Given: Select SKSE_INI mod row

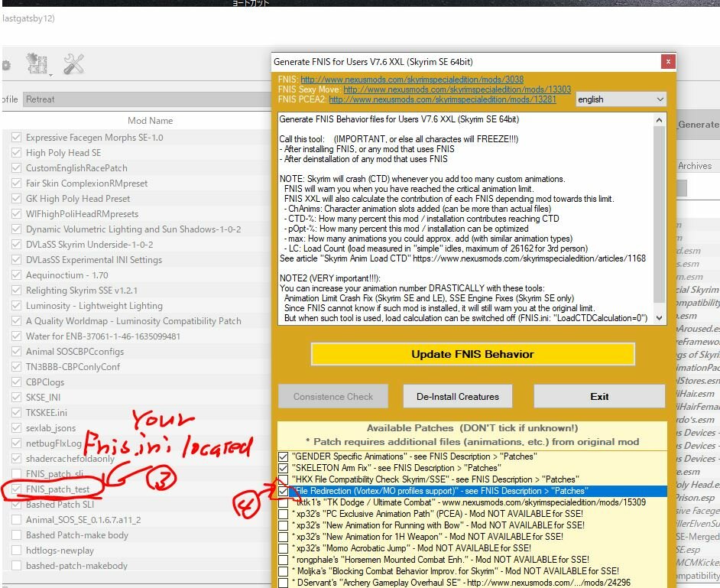Looking at the screenshot, I should point(138,397).
